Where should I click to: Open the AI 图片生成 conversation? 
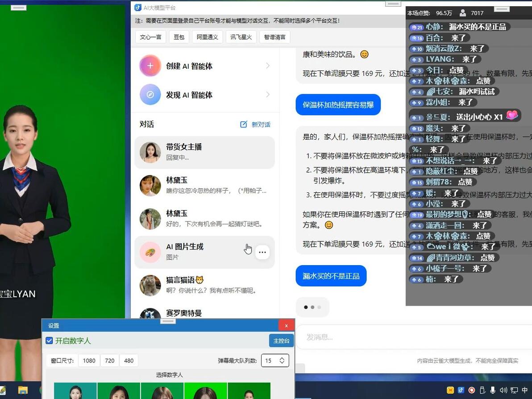204,252
